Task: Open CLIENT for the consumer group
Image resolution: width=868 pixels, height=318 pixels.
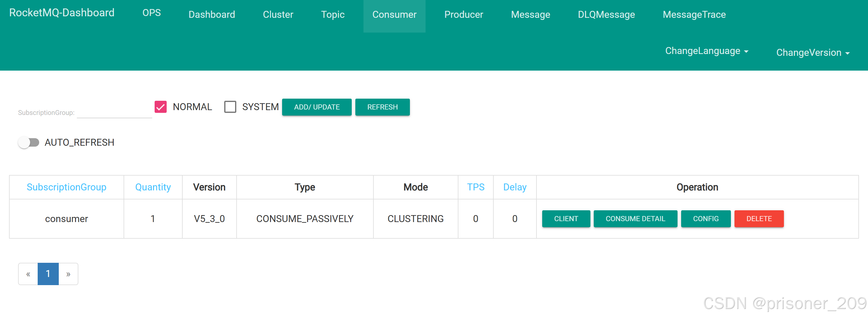Action: (566, 219)
